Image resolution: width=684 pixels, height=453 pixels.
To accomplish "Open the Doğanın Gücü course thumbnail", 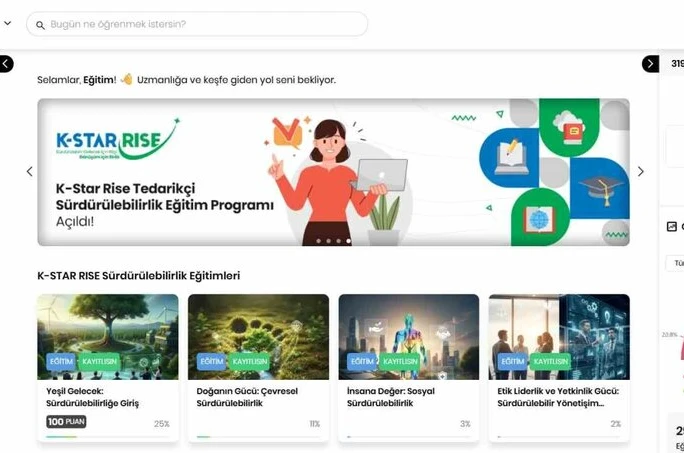I will [x=258, y=337].
